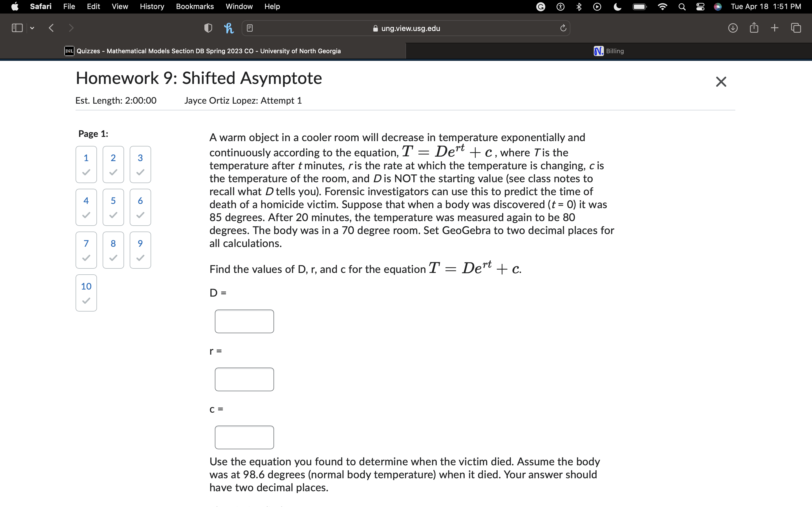Open the tab group chevron dropdown
Viewport: 812px width, 507px height.
point(32,28)
